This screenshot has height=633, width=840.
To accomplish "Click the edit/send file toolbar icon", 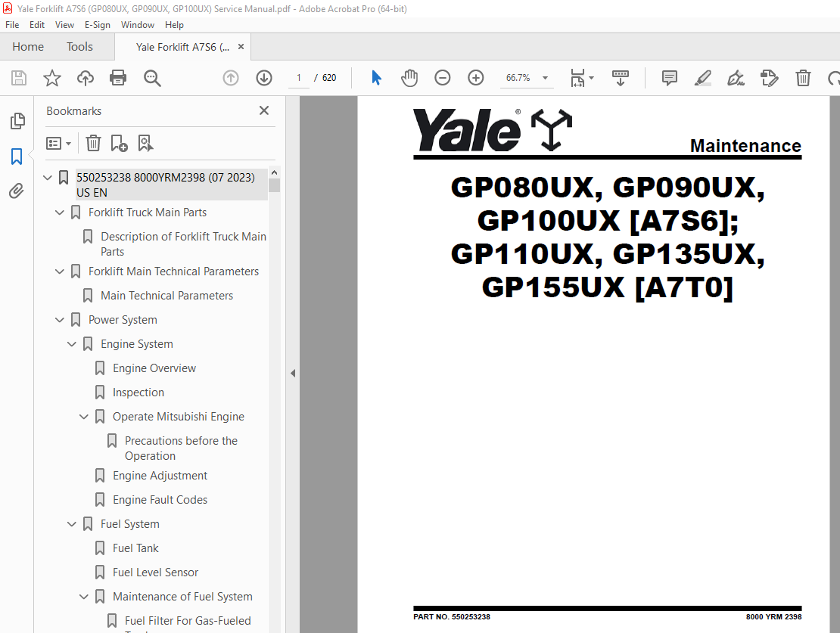I will pos(770,78).
